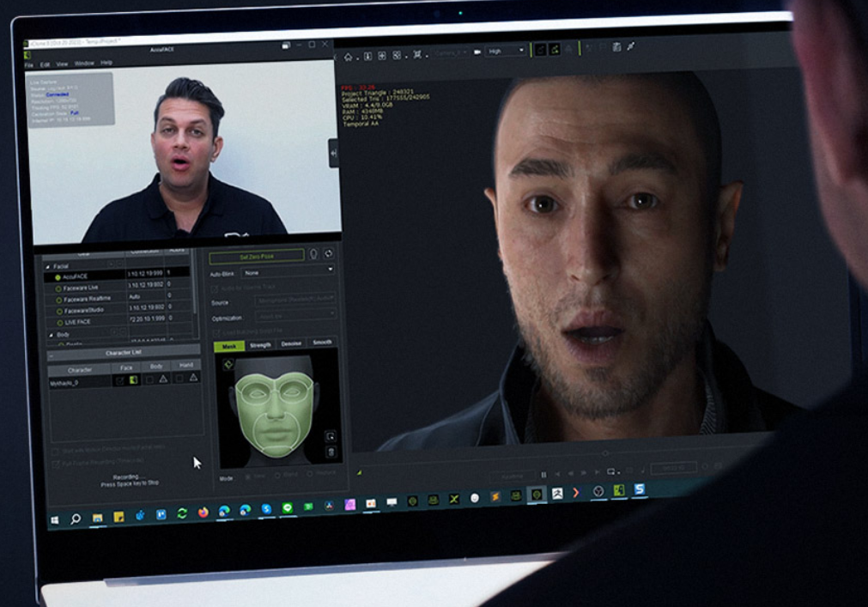The height and width of the screenshot is (607, 868).
Task: Toggle the Hand checkbox for Mykhailo_0
Action: pos(179,378)
